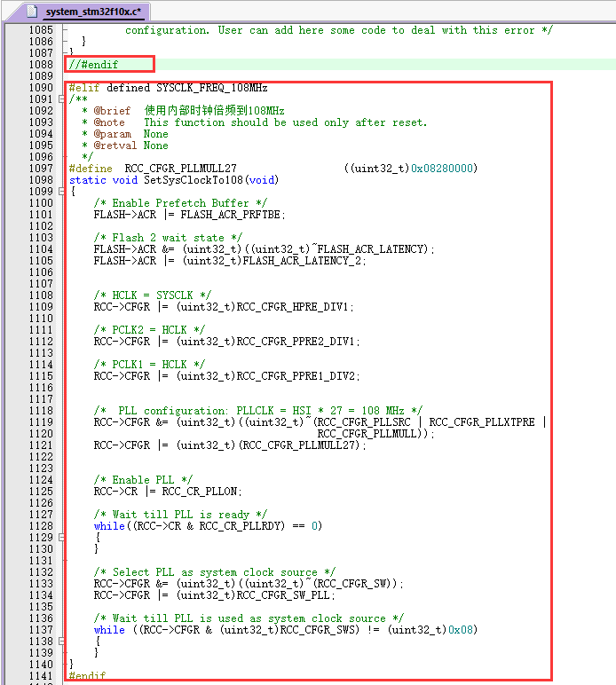Click the #endif directive on line 1141
The image size is (616, 685).
point(87,676)
